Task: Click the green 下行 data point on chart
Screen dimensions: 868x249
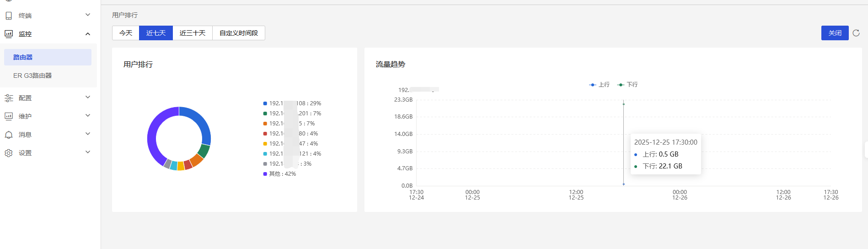Action: [623, 104]
